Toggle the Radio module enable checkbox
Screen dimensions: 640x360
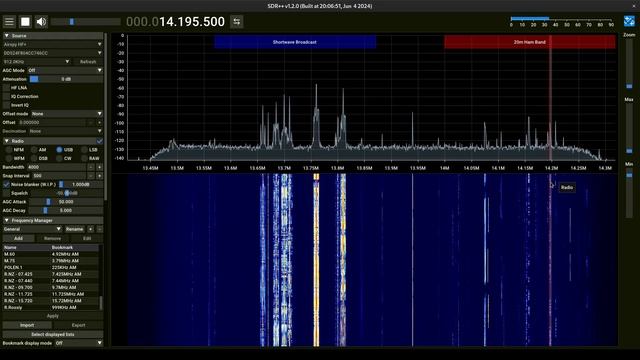(100, 141)
